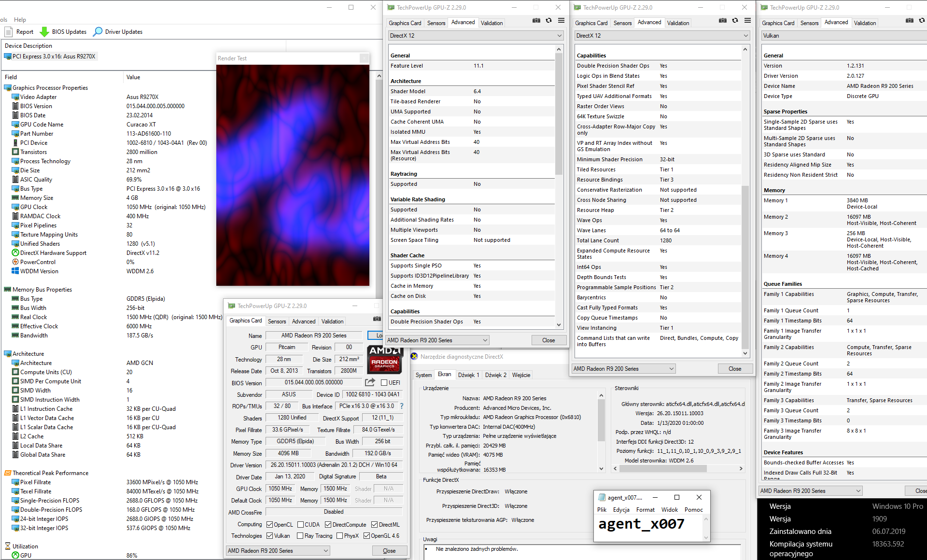Toggle the DirectML checkbox

click(374, 525)
